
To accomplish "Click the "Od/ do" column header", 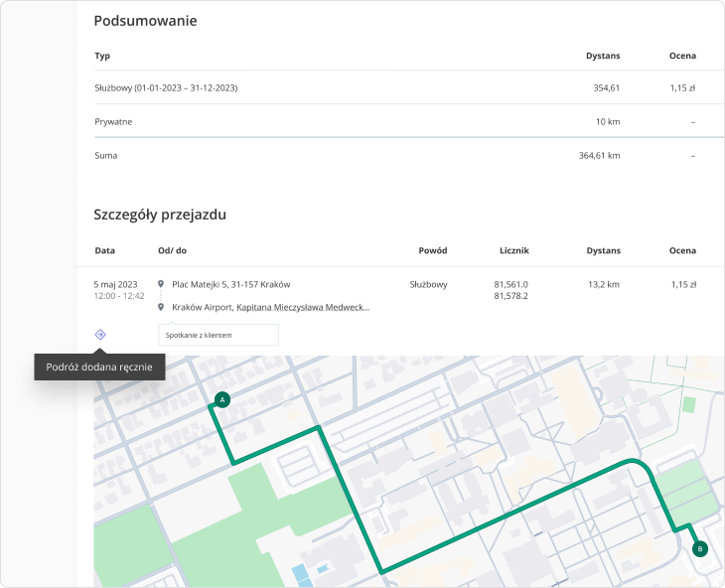I will tap(172, 250).
